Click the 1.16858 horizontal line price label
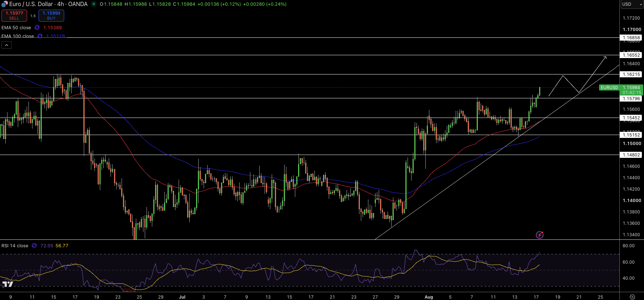Image resolution: width=644 pixels, height=300 pixels. click(x=631, y=38)
